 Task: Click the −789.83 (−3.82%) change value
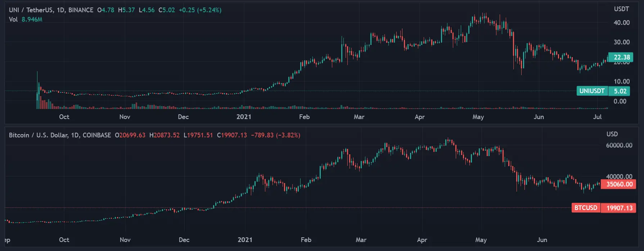click(275, 135)
